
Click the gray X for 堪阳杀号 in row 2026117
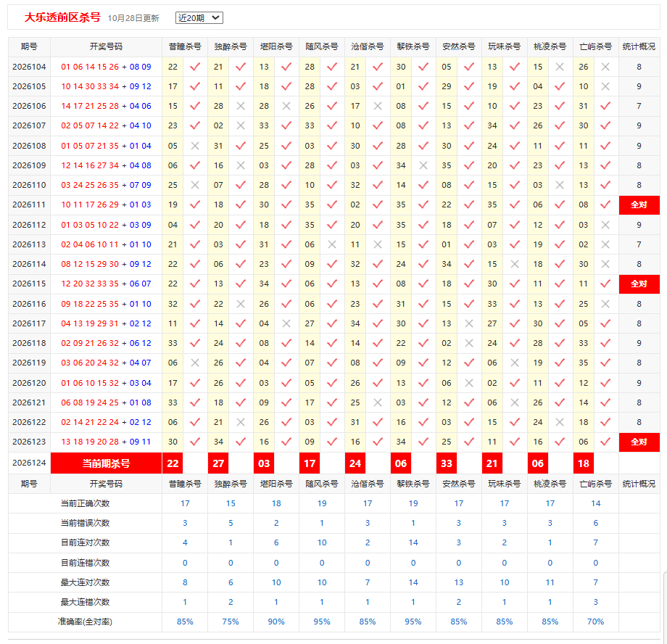286,323
